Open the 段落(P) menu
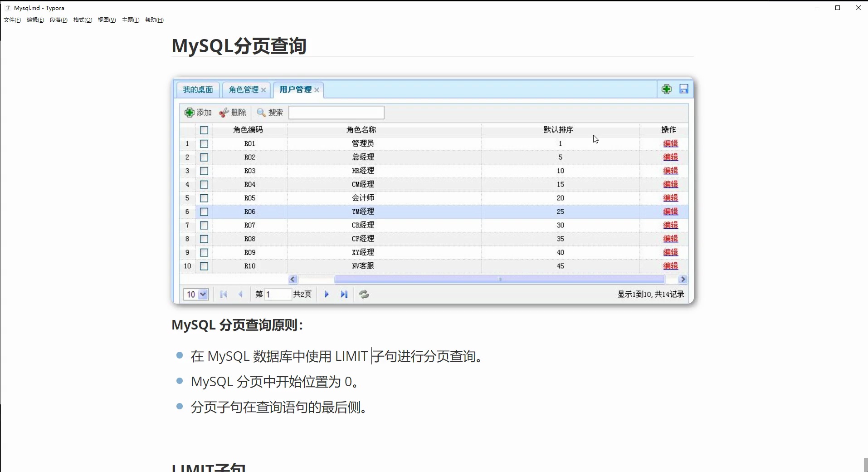 (59, 20)
